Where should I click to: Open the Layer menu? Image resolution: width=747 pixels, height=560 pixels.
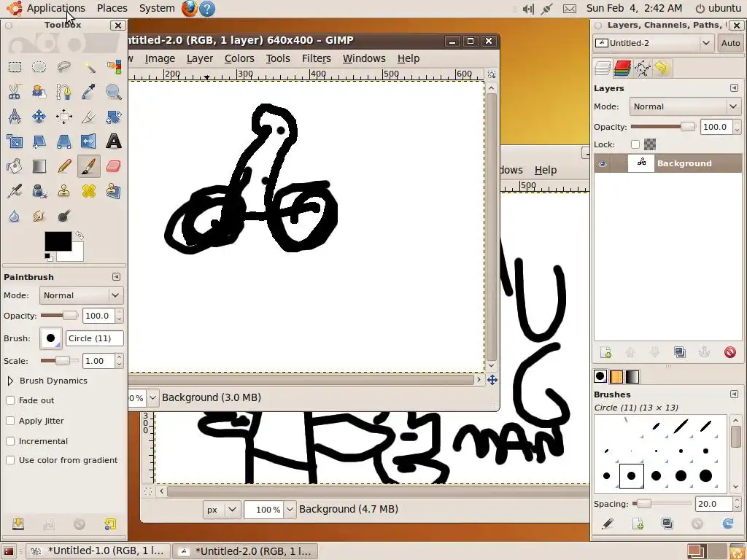pyautogui.click(x=200, y=58)
